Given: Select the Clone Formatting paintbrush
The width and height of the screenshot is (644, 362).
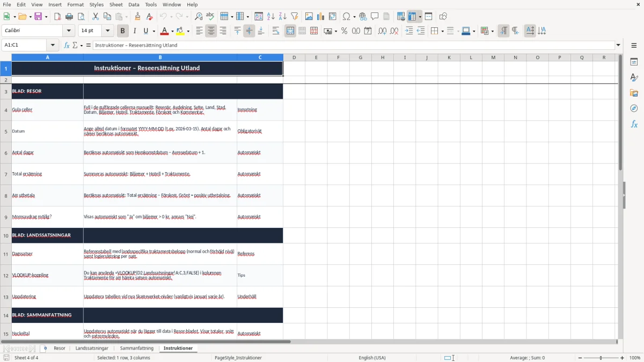Looking at the screenshot, I should coord(138,17).
